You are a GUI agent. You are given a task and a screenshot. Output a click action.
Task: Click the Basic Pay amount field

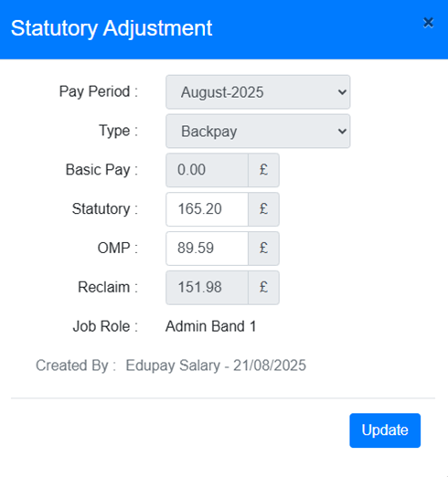[207, 170]
